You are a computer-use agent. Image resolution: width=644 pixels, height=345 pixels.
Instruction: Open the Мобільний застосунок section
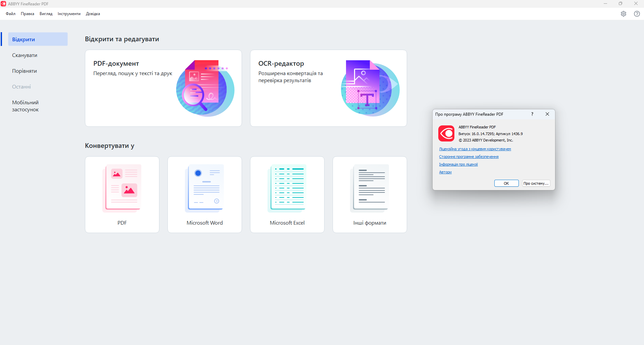pos(25,106)
